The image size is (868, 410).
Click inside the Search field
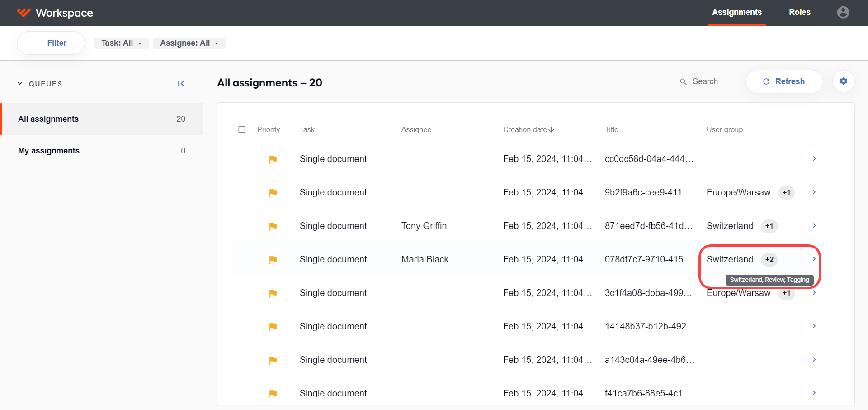(705, 81)
